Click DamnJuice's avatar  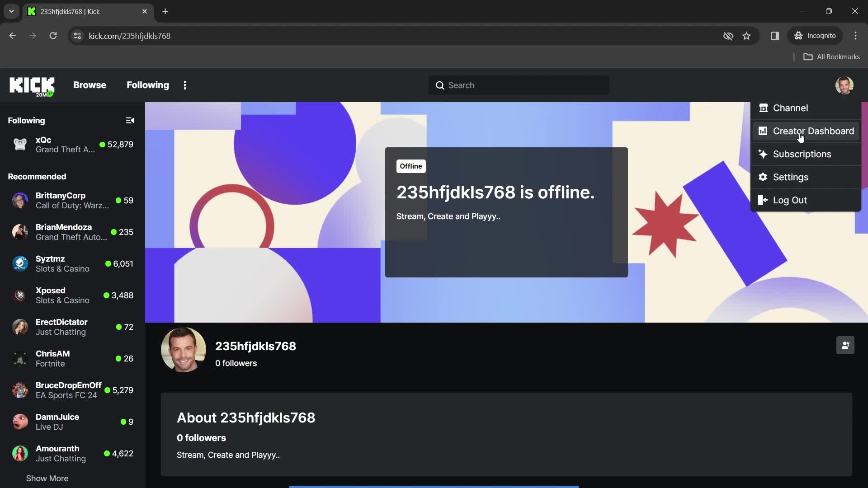pos(20,422)
